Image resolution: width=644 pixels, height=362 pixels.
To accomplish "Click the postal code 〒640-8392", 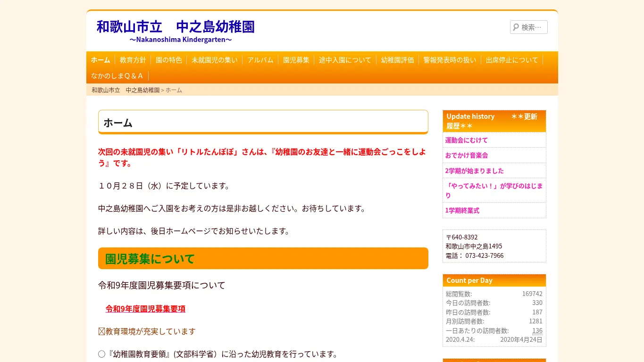I will coord(462,237).
